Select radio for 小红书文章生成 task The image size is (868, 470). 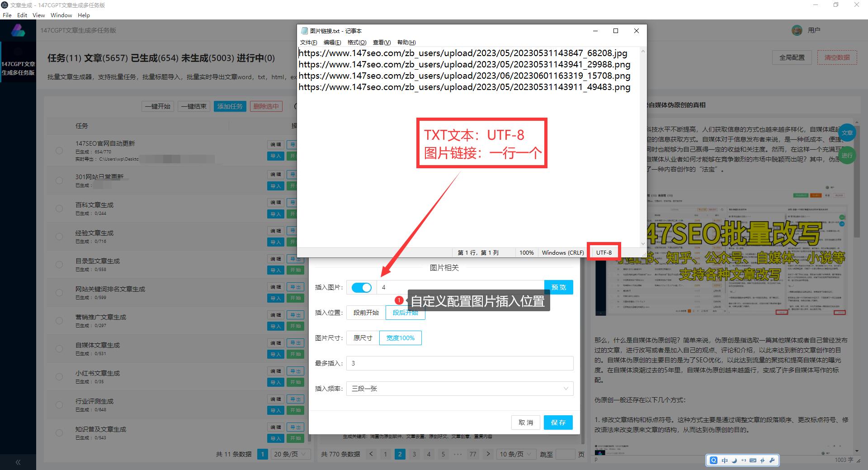coord(59,377)
